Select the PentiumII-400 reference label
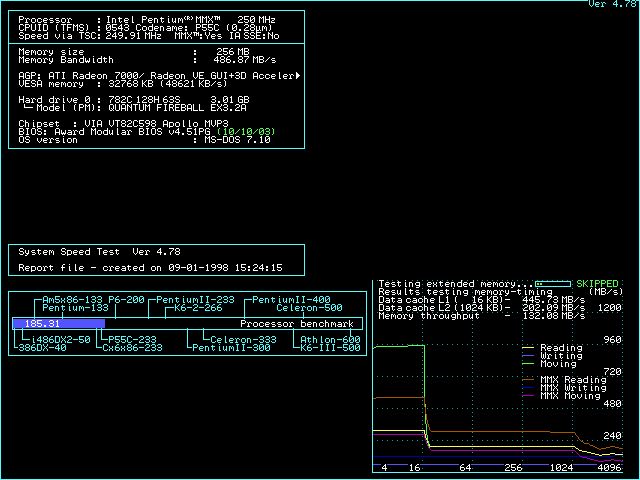The image size is (640, 480). click(291, 300)
